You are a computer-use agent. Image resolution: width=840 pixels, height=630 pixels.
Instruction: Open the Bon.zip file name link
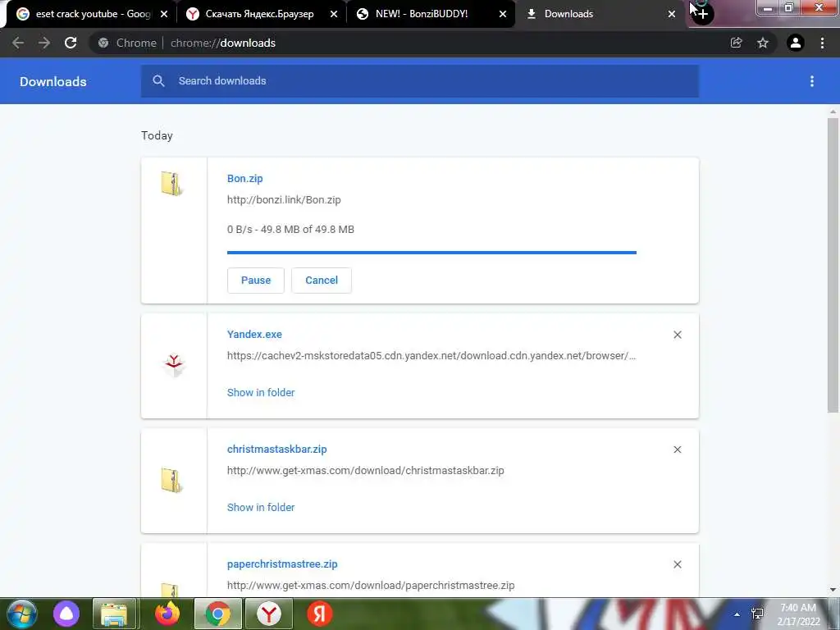244,178
